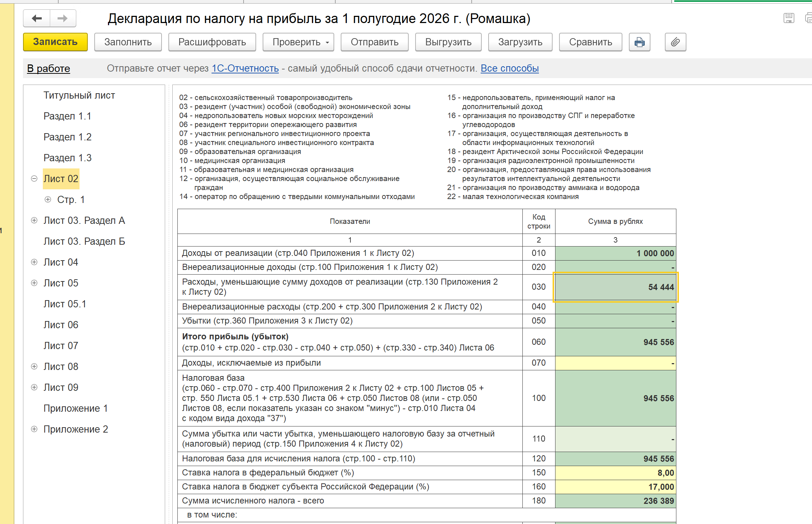The image size is (812, 524).
Task: Expand the Стр. 1 node
Action: pos(48,200)
